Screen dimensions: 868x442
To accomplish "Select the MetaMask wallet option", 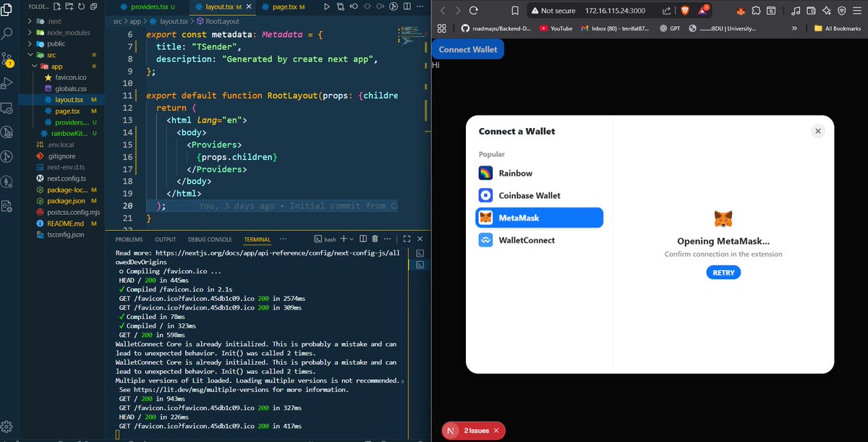I will (x=539, y=218).
